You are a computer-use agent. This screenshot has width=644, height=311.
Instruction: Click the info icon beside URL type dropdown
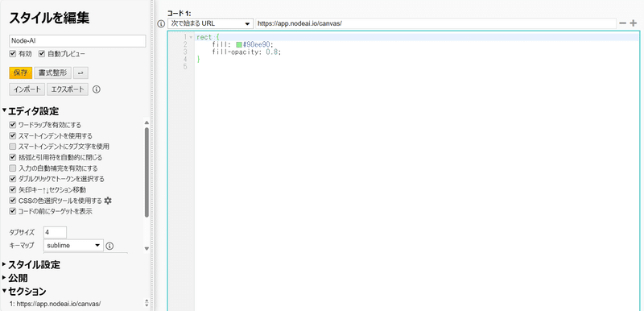pos(162,24)
